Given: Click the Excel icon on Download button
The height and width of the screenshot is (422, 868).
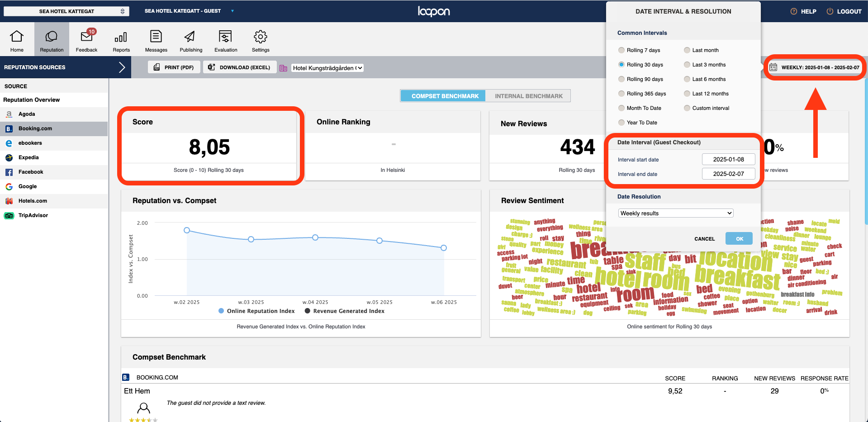Looking at the screenshot, I should pos(211,67).
